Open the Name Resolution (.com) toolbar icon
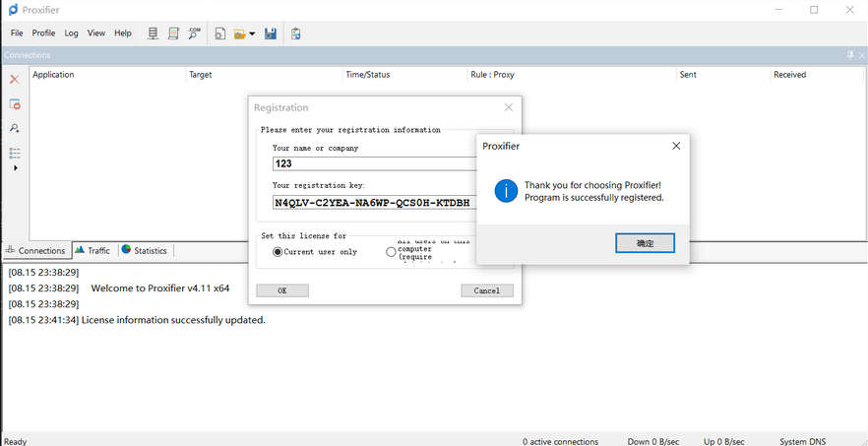 point(194,33)
